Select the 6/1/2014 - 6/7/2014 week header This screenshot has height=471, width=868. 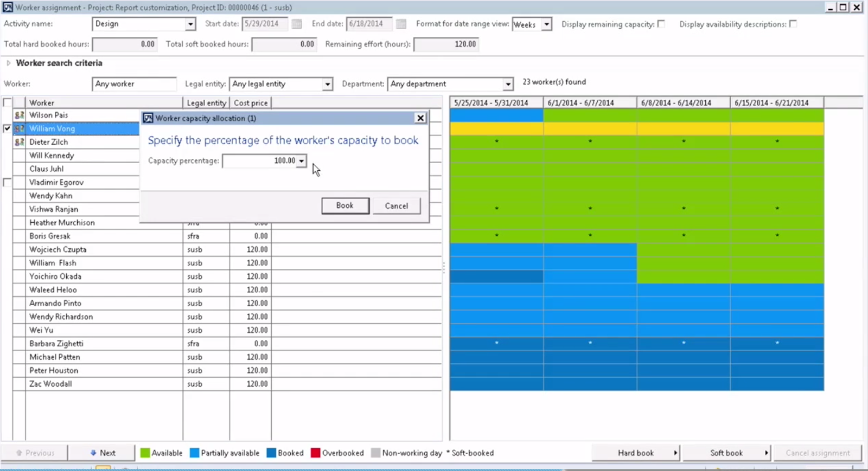click(x=590, y=102)
